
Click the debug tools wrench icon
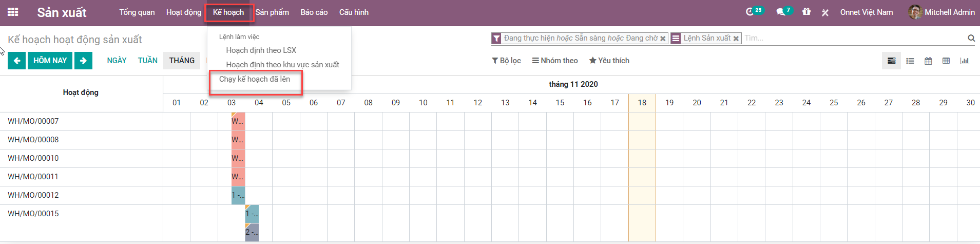tap(825, 12)
